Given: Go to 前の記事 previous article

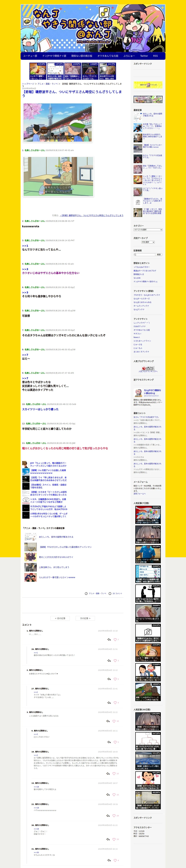Looking at the screenshot, I should (60, 618).
